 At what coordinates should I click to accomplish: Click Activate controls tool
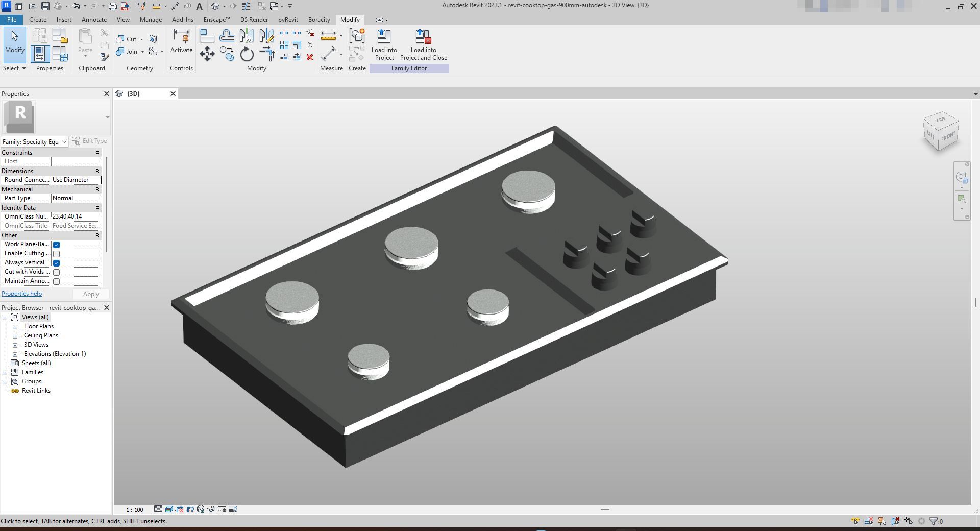pyautogui.click(x=181, y=41)
